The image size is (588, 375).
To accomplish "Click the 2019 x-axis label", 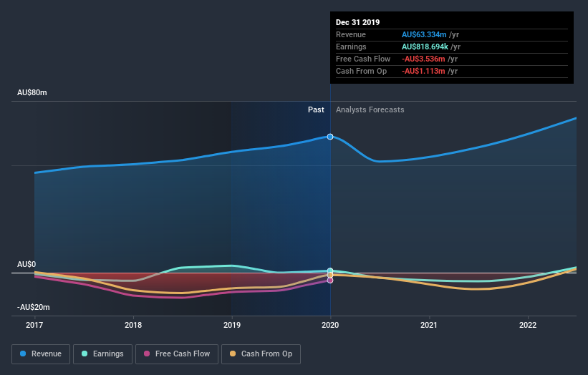I will 232,325.
